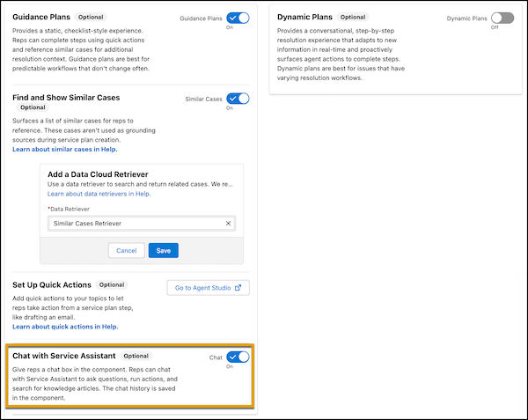This screenshot has height=420, width=528.
Task: Click the 'Surfaces a list of similar cases' description
Action: pos(84,130)
